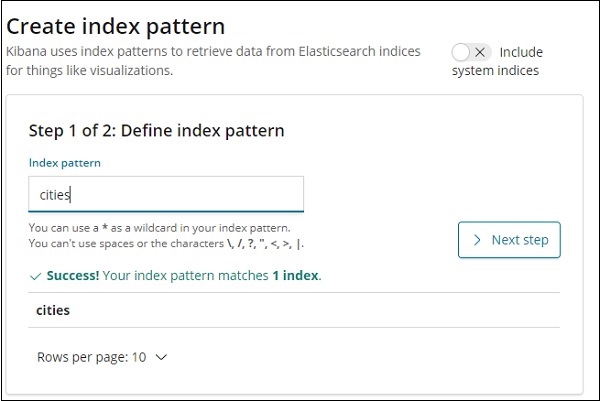Screen dimensions: 600x401
Task: Open the Rows per page dropdown
Action: pyautogui.click(x=102, y=356)
